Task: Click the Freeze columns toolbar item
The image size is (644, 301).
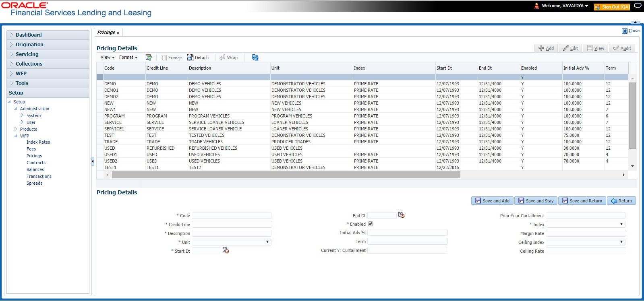Action: coord(171,58)
